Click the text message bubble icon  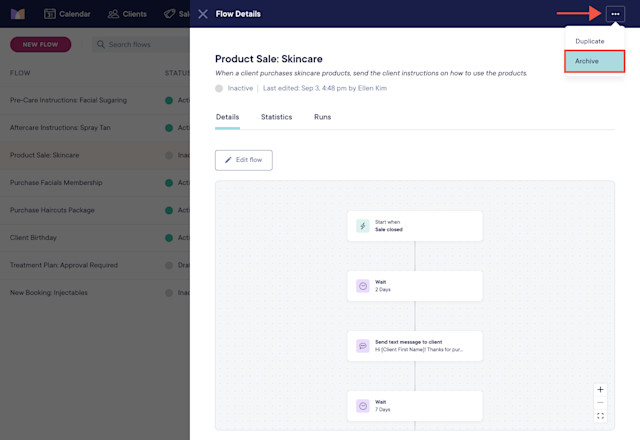pos(362,346)
